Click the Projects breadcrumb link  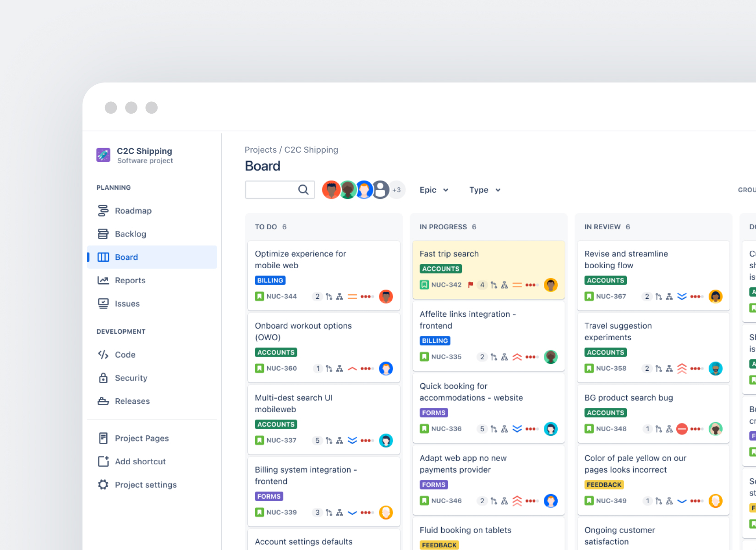coord(260,150)
